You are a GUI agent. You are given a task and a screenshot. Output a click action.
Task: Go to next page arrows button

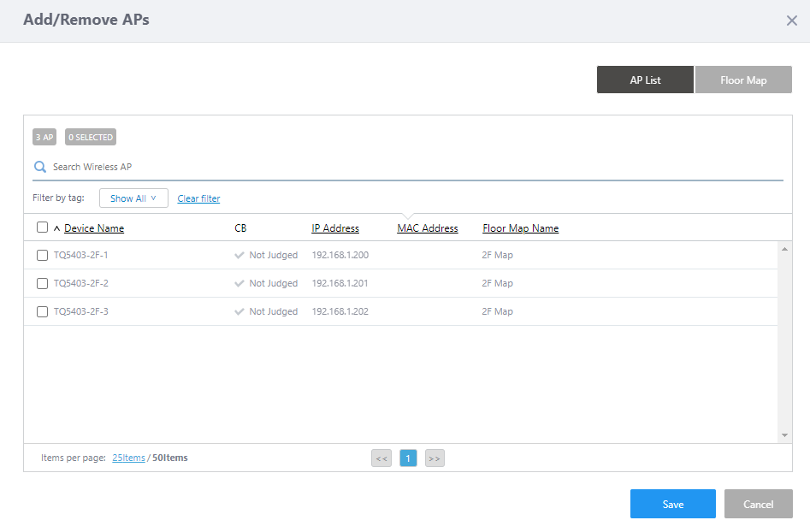[x=435, y=458]
